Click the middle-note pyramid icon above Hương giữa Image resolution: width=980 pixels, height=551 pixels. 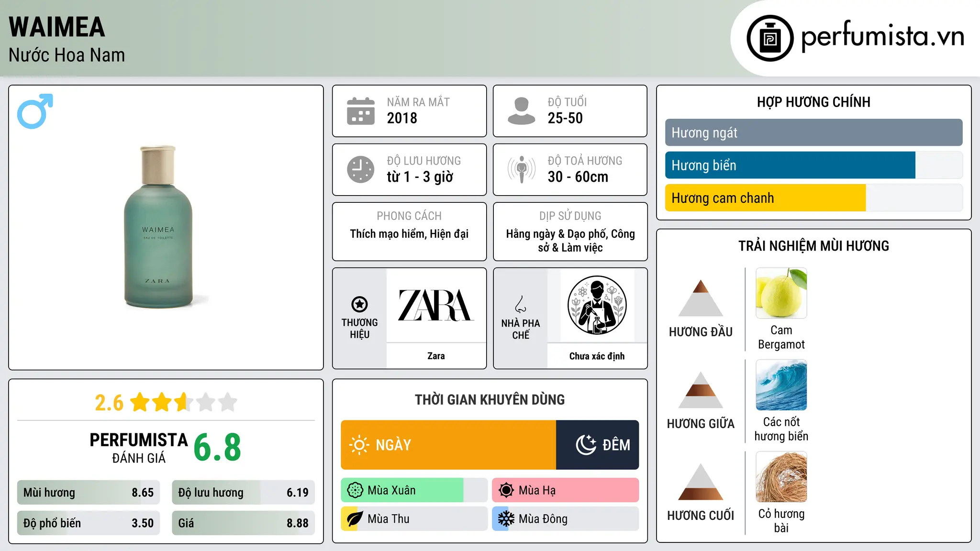pyautogui.click(x=701, y=390)
